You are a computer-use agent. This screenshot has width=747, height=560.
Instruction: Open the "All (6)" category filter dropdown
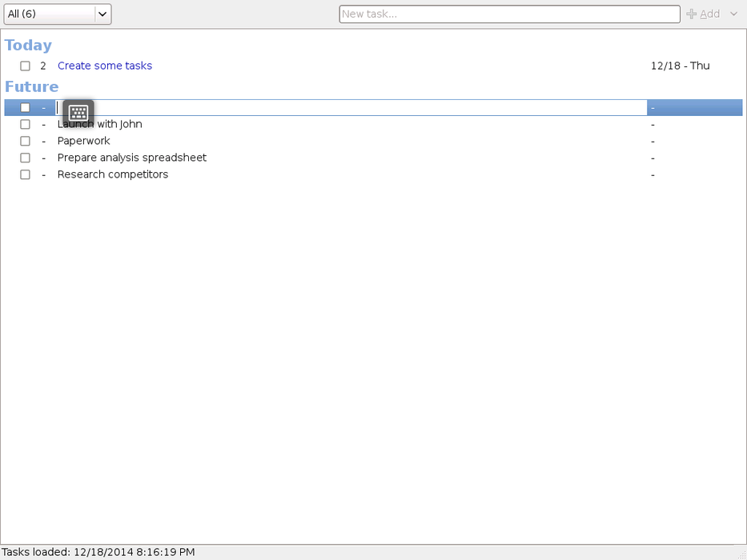click(58, 14)
